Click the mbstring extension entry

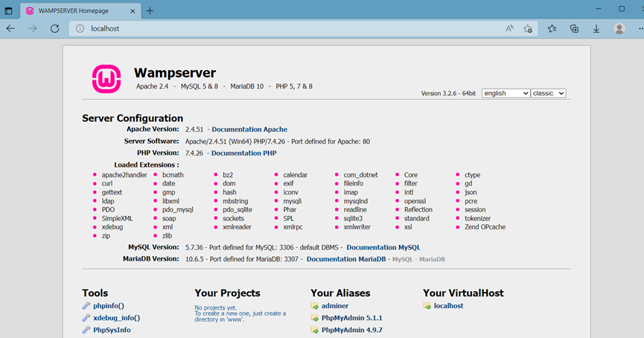235,201
